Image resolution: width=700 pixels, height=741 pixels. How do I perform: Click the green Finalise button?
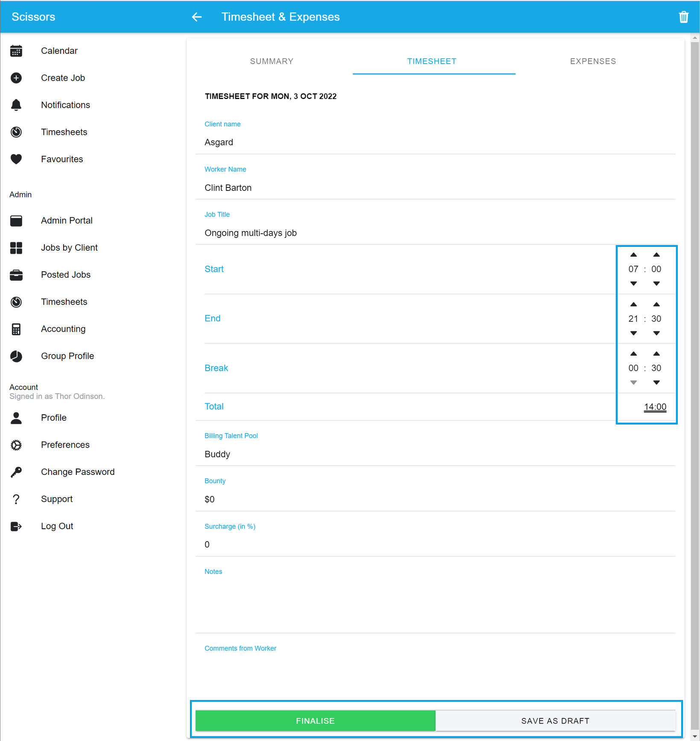(x=315, y=721)
